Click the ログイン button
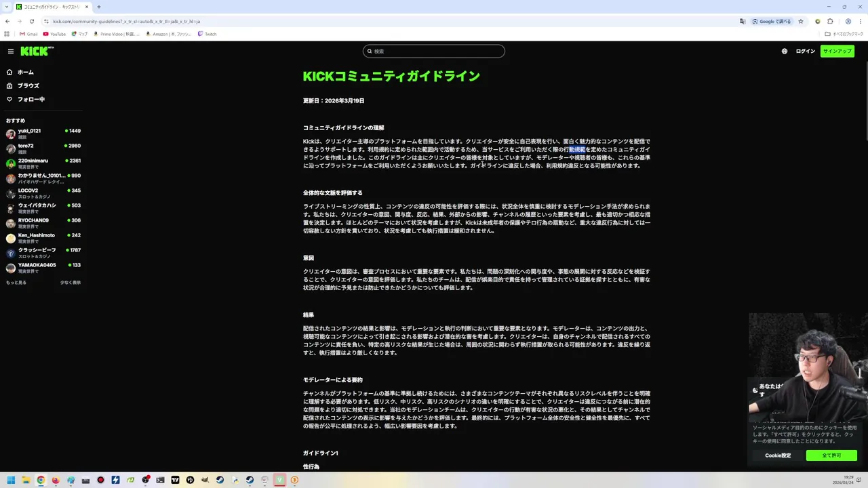868x488 pixels. [805, 51]
